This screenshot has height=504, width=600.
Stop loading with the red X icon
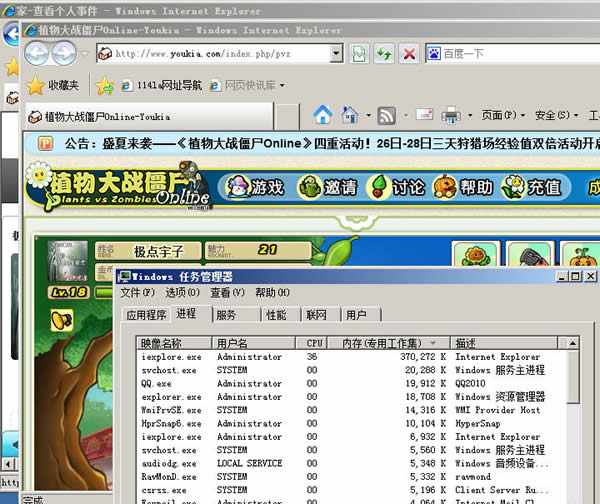[409, 54]
